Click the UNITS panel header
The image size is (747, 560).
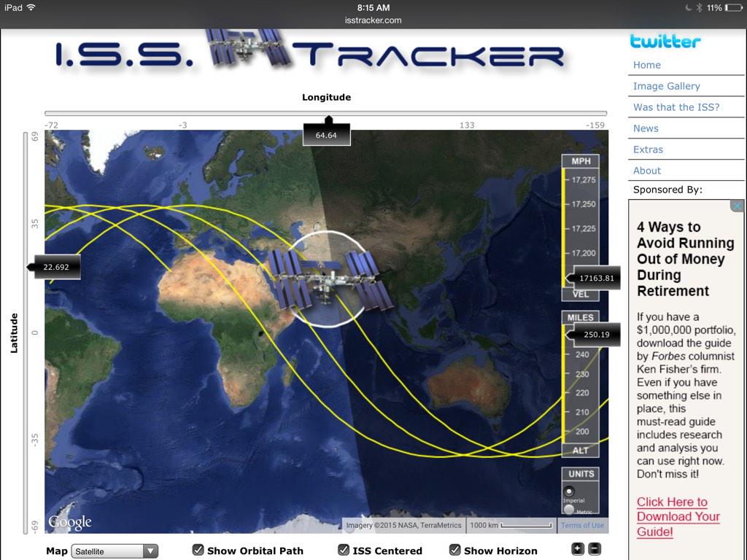(581, 474)
